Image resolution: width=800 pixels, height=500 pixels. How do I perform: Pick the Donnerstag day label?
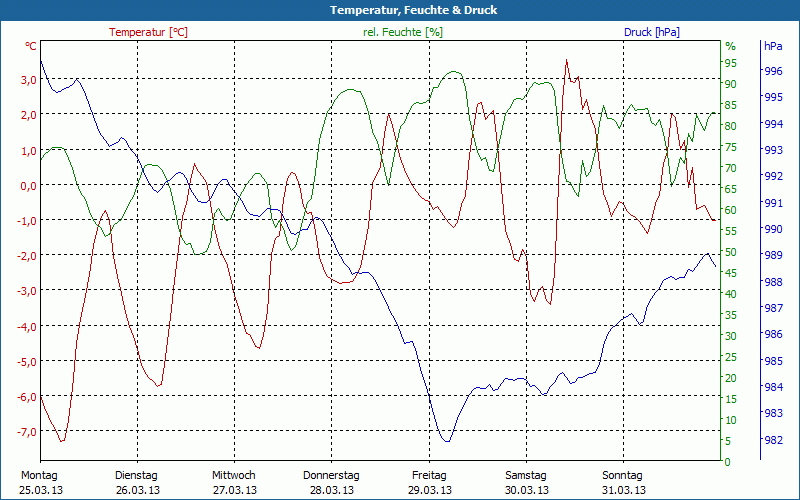point(331,475)
